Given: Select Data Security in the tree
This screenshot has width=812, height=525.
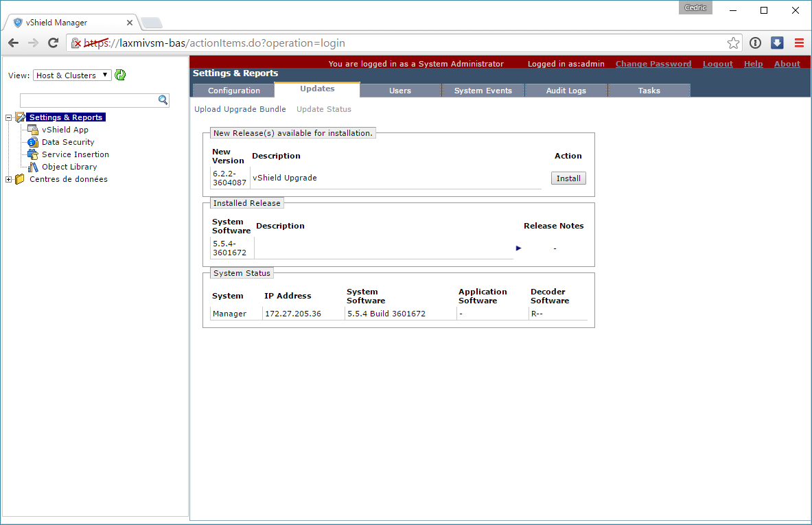Looking at the screenshot, I should pos(68,142).
